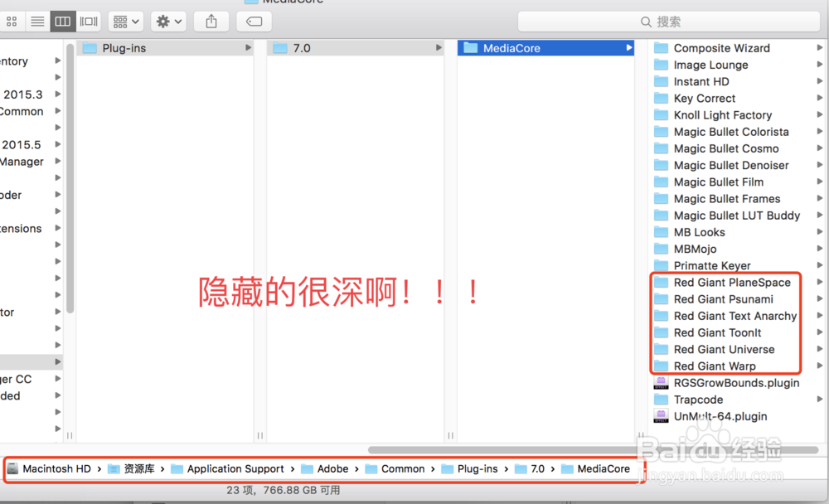The width and height of the screenshot is (829, 504).
Task: Go to 7.0 in path bar
Action: [x=530, y=469]
